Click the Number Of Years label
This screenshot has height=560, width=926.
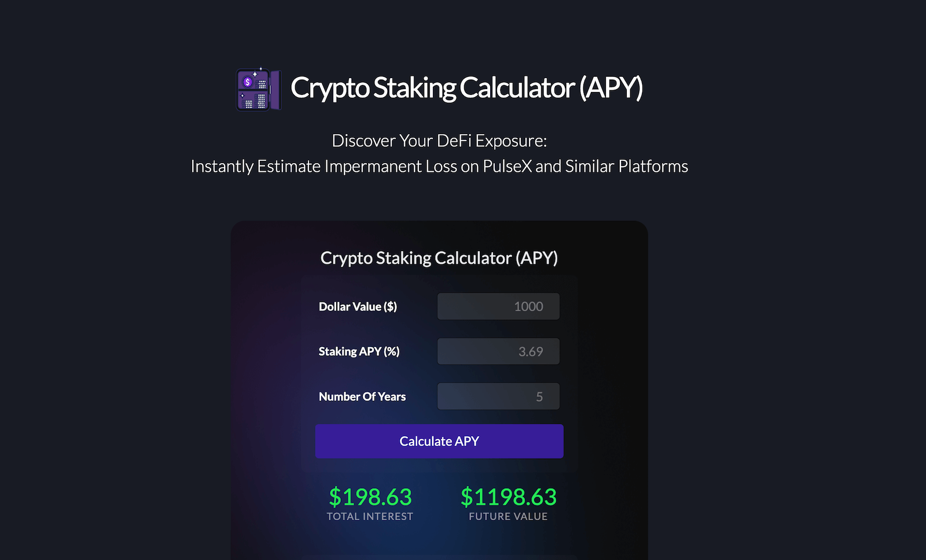tap(362, 396)
